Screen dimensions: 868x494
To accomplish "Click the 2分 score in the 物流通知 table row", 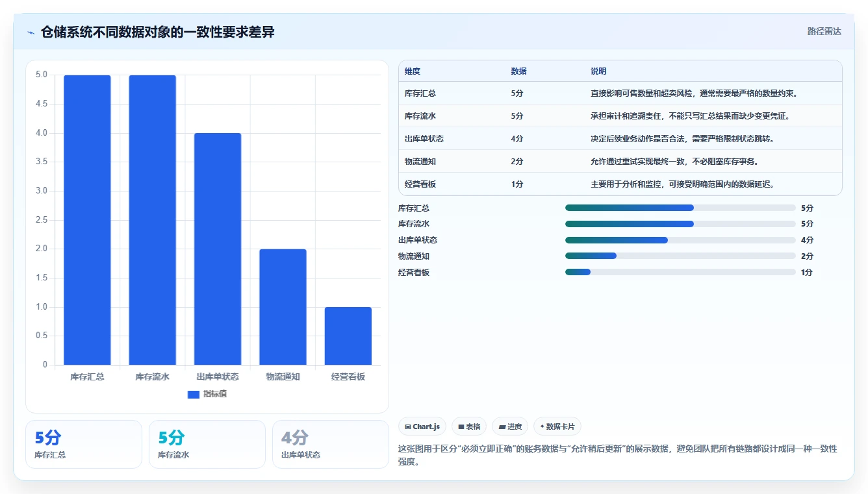I will click(x=517, y=162).
